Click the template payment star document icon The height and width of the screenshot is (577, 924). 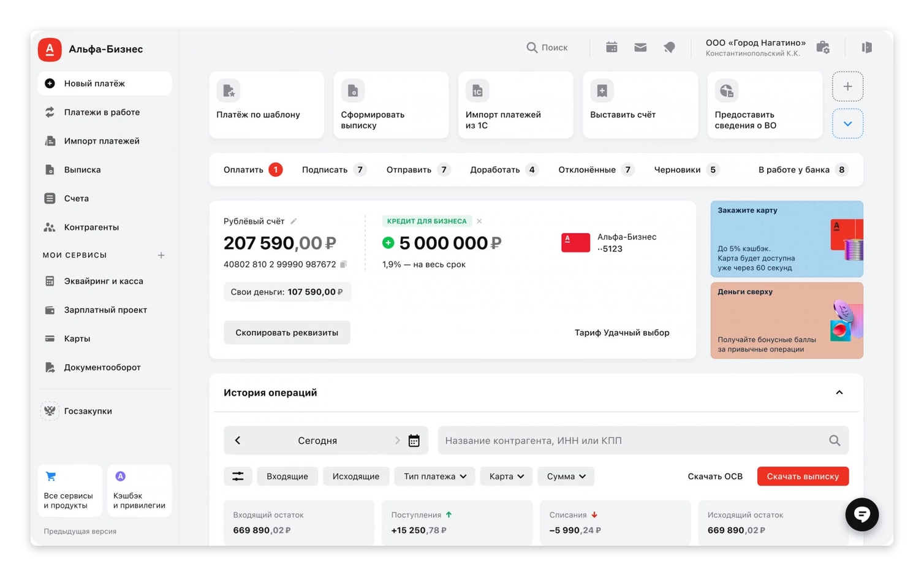coord(229,91)
